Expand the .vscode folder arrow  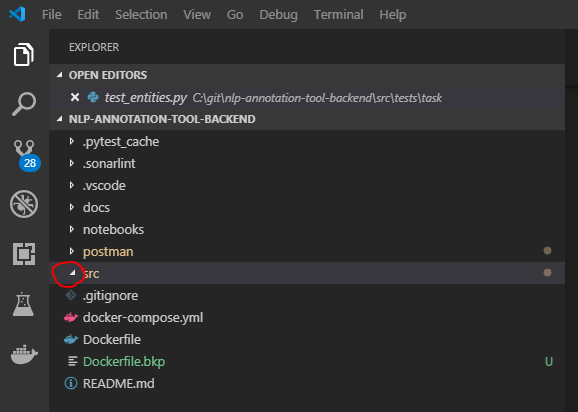(x=72, y=185)
